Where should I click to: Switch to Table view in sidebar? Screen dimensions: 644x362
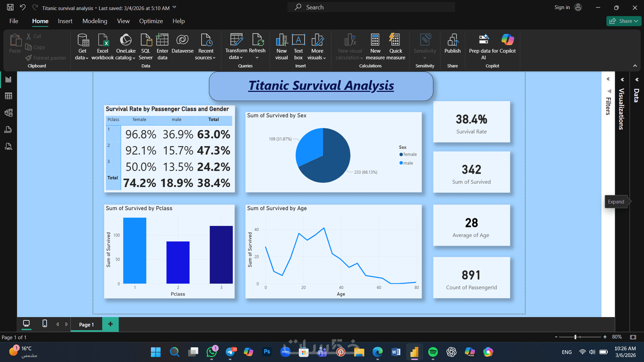[8, 96]
